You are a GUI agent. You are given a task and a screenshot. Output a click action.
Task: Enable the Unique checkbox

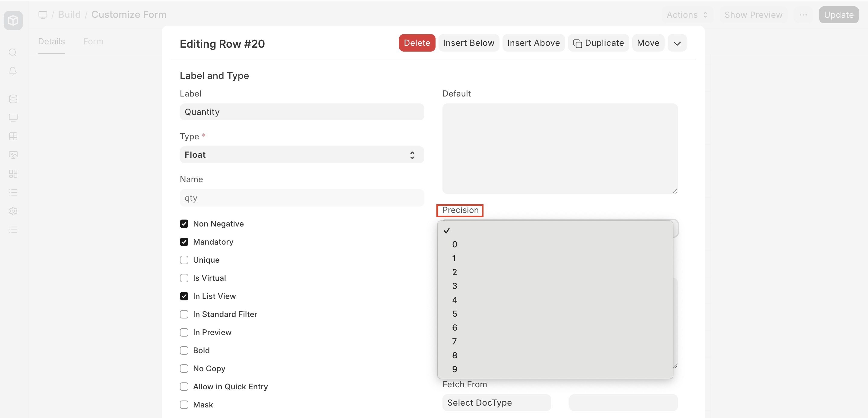point(184,260)
